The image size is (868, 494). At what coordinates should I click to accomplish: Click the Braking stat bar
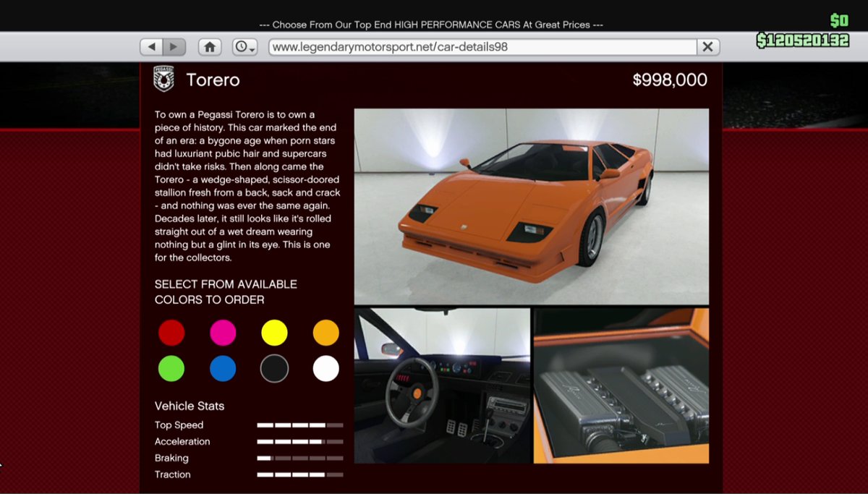pos(300,459)
